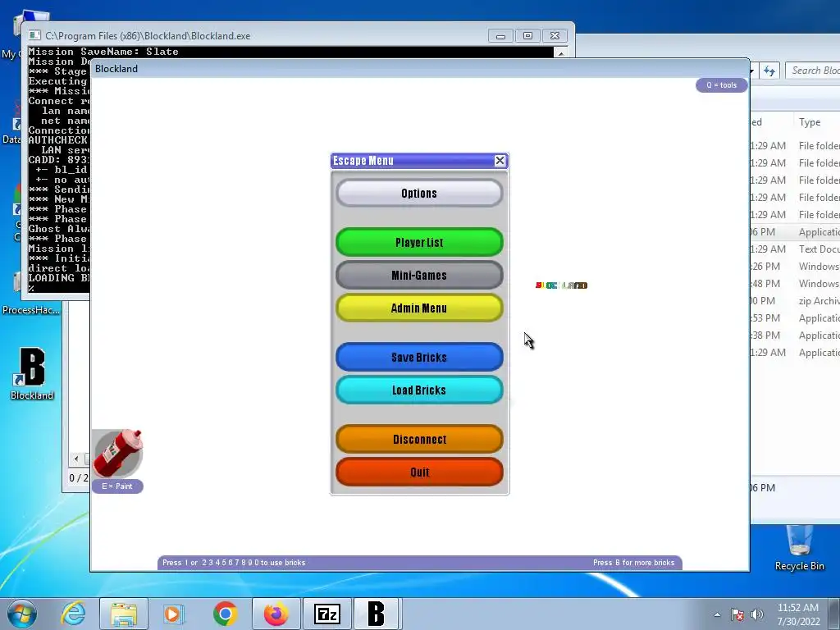The height and width of the screenshot is (630, 840).
Task: Click the console window system menu icon
Action: 34,36
